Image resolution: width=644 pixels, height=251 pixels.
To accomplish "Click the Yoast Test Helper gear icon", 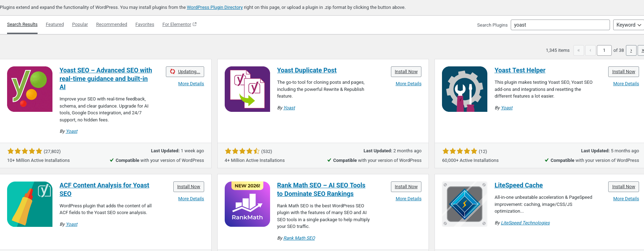I will coord(465,89).
